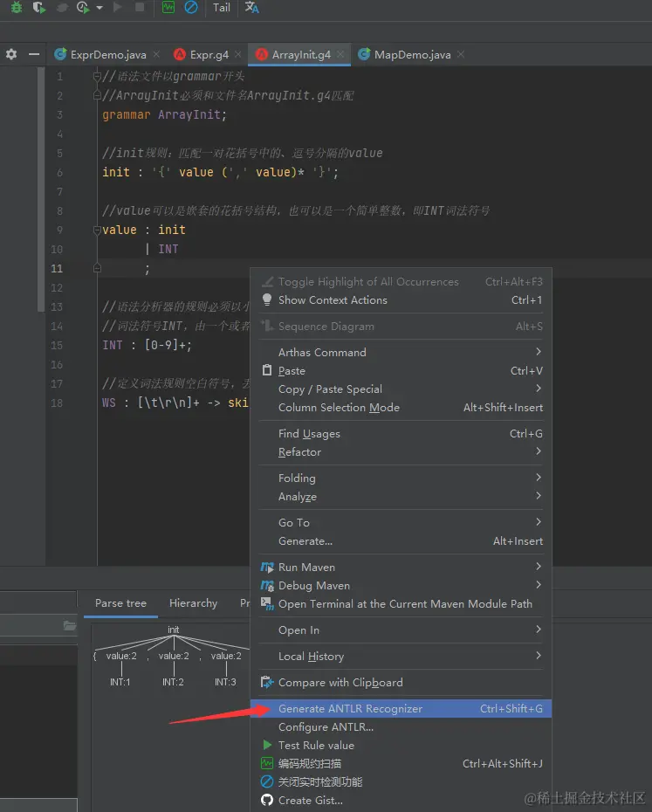Open Terminal at the Current Maven Module Path

point(401,604)
